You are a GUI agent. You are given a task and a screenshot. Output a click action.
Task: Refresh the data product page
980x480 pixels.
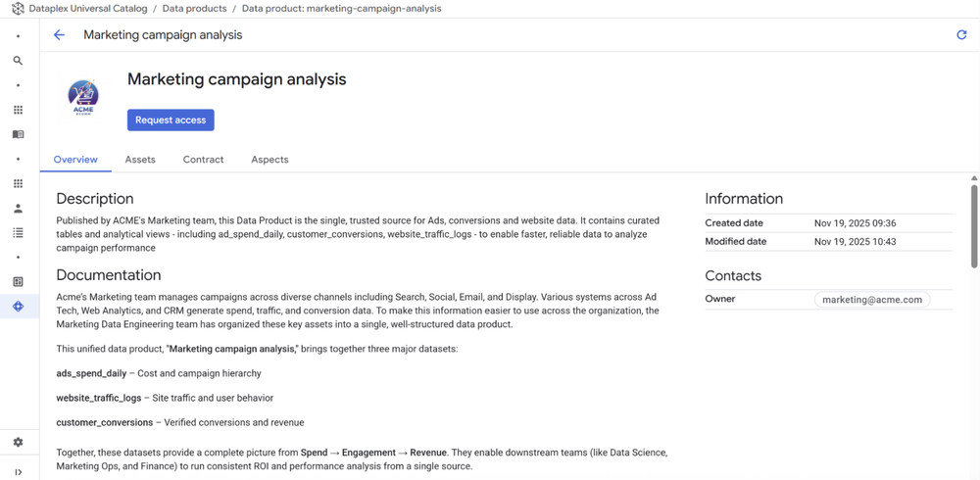(x=961, y=35)
